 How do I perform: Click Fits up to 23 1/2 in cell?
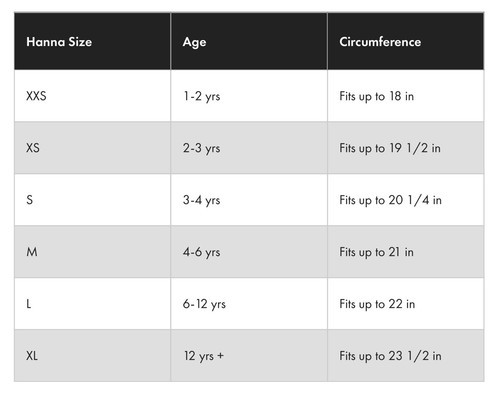tap(406, 356)
